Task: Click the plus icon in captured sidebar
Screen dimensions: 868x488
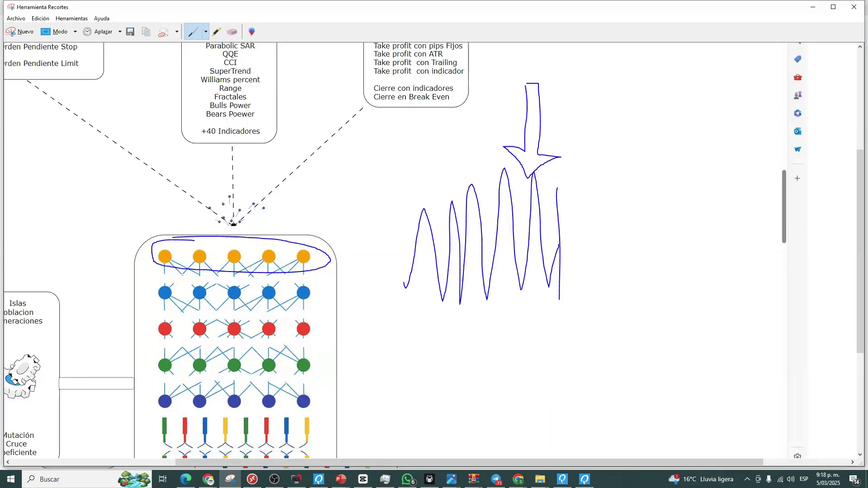Action: click(x=797, y=178)
